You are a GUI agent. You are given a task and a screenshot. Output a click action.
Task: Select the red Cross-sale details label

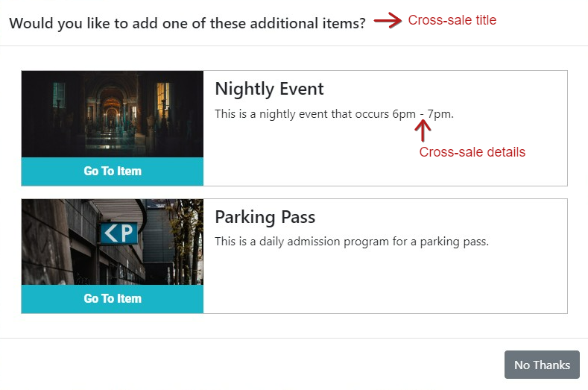click(472, 152)
